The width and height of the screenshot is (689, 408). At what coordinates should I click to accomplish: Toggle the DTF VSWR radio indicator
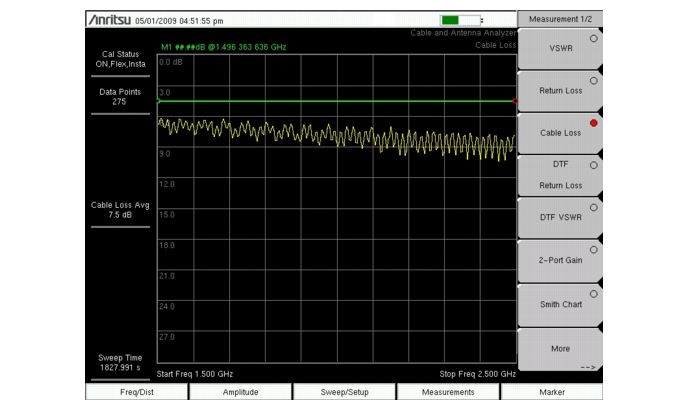tap(594, 207)
